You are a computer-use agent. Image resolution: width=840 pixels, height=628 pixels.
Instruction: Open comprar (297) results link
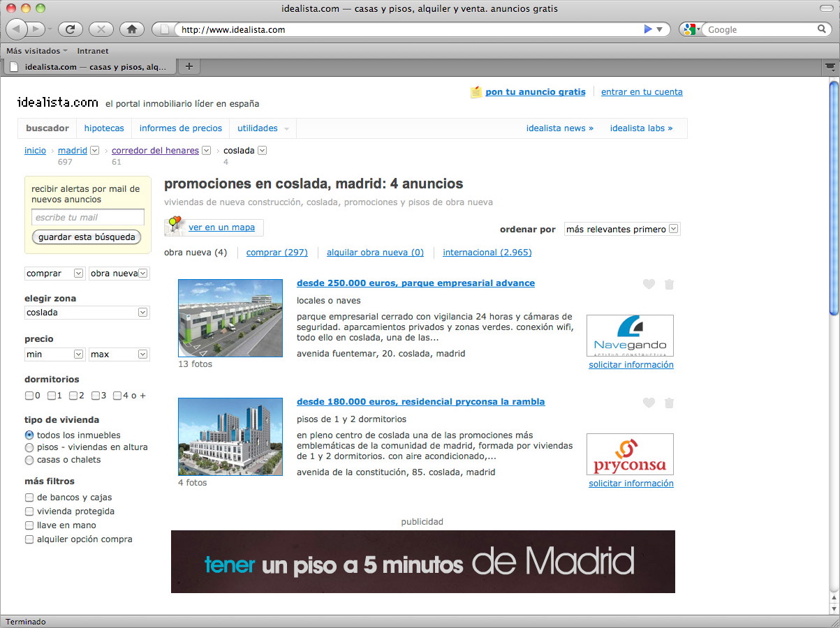click(277, 253)
